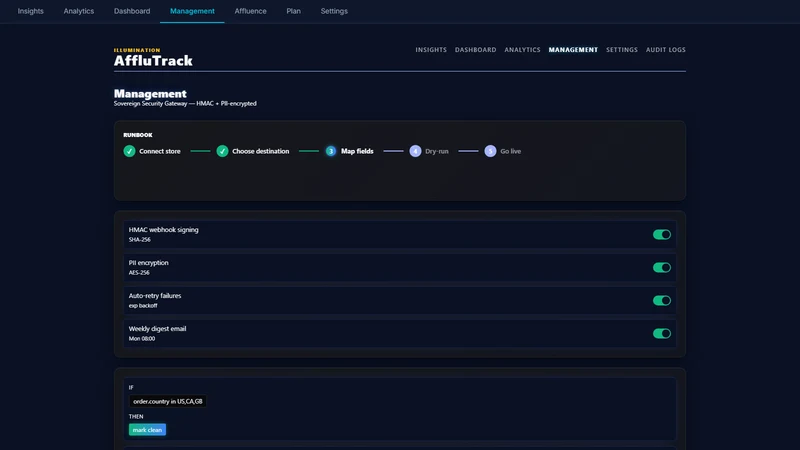Click the Choose destination step label
Image resolution: width=800 pixels, height=450 pixels.
pos(261,152)
